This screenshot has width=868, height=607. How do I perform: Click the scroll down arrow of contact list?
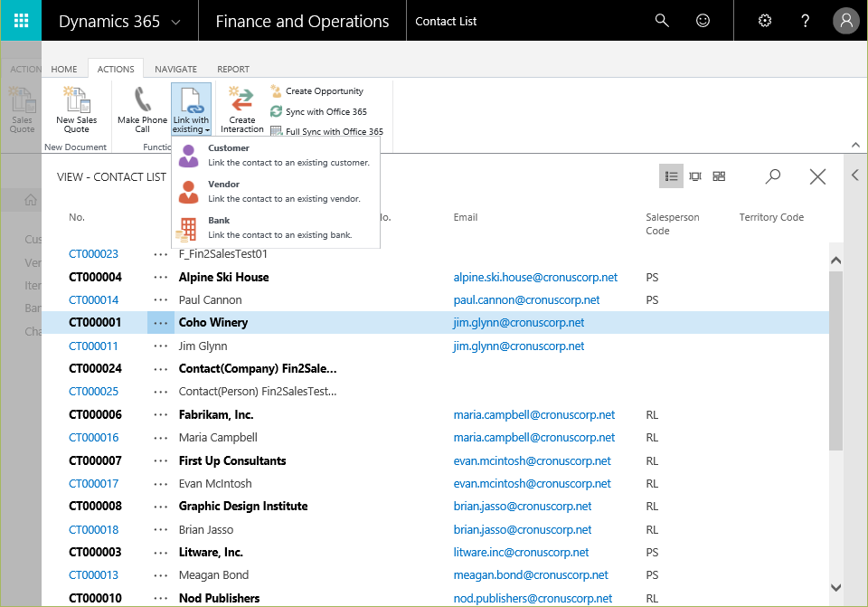click(835, 587)
